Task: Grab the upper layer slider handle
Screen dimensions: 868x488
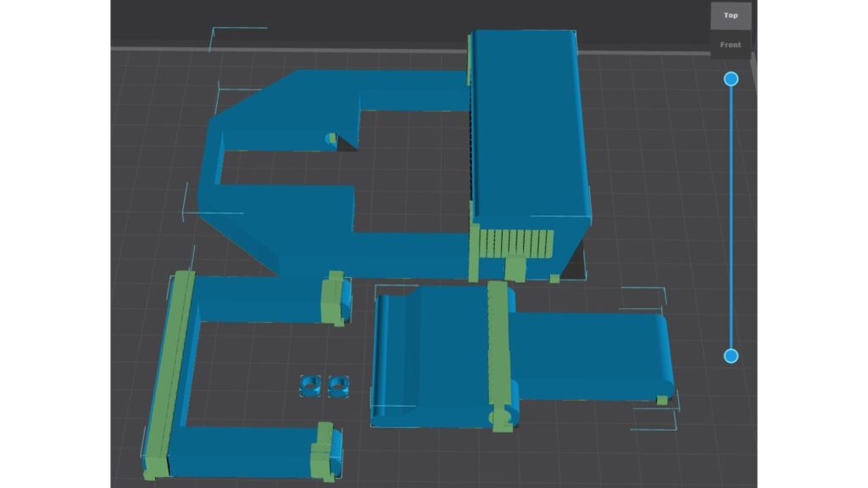Action: tap(732, 79)
